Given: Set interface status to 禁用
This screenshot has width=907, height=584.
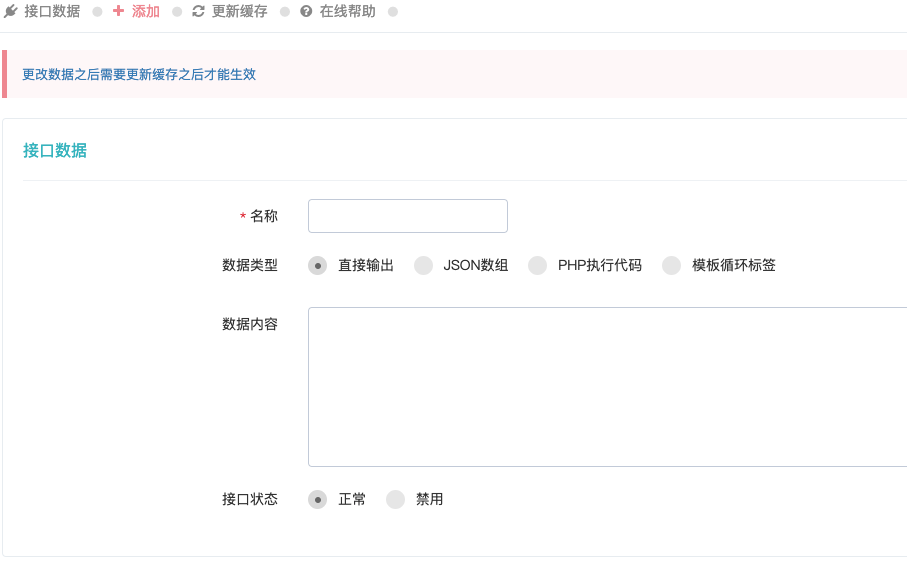Looking at the screenshot, I should (396, 500).
